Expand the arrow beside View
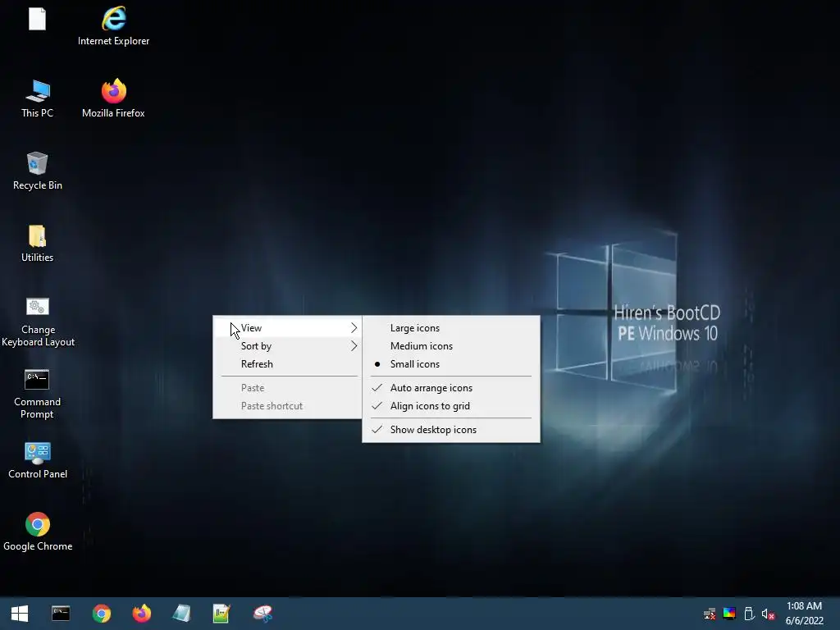The width and height of the screenshot is (840, 630). click(354, 328)
